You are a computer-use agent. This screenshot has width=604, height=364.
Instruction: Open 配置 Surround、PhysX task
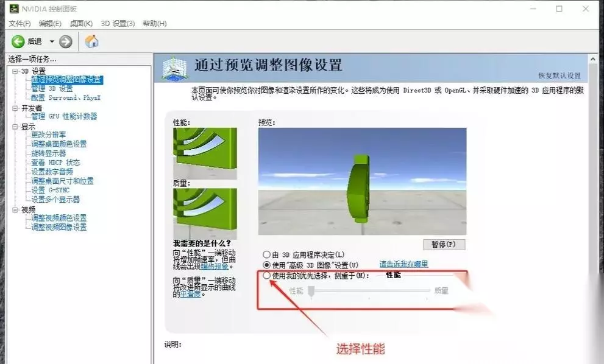coord(66,98)
